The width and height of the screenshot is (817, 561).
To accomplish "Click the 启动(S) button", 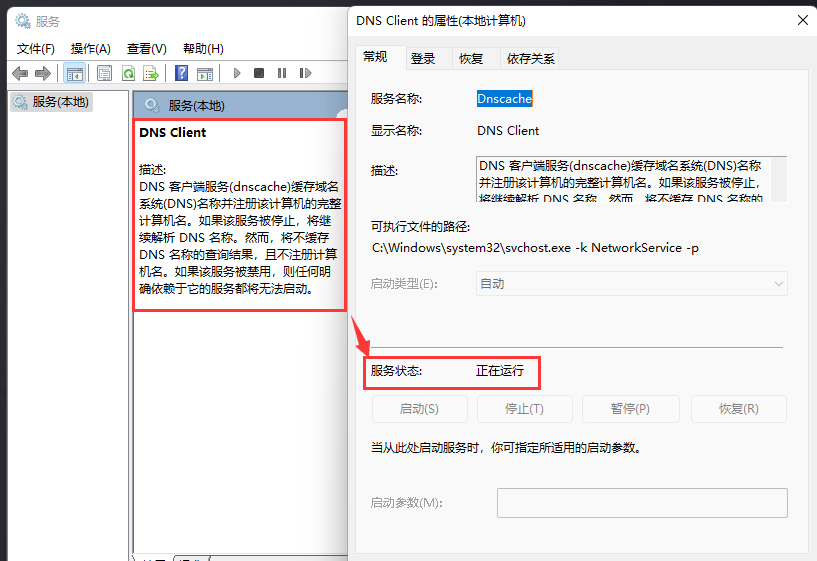I will pyautogui.click(x=419, y=409).
